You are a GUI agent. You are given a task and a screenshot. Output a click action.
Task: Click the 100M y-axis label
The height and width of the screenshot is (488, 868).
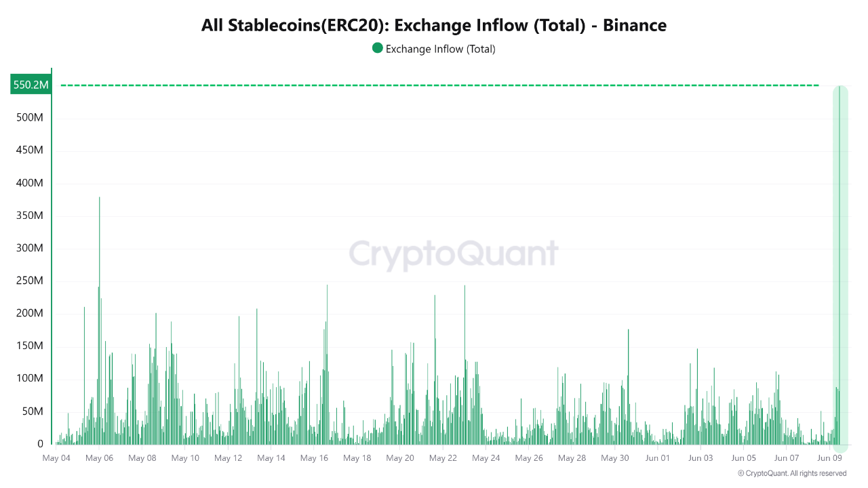pyautogui.click(x=29, y=379)
